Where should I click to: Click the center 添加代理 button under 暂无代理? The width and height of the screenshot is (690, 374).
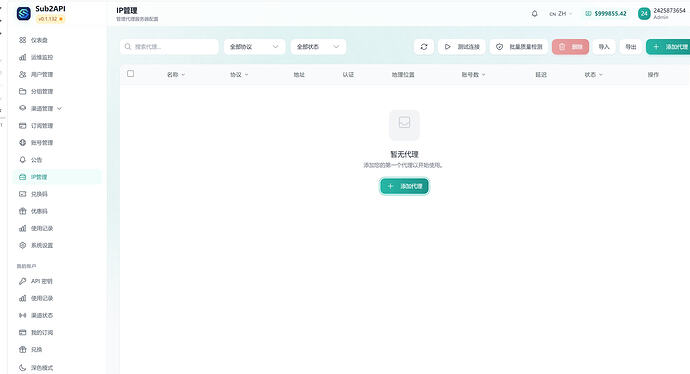pos(404,186)
